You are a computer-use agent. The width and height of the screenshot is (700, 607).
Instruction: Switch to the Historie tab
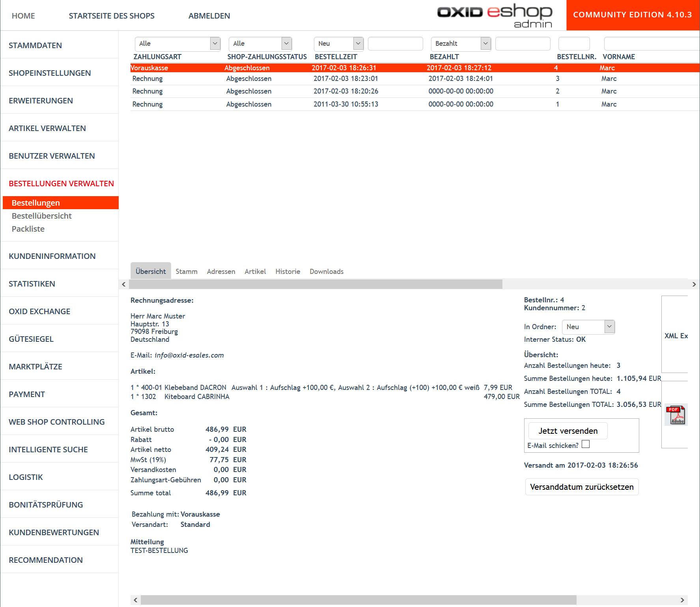pyautogui.click(x=287, y=272)
